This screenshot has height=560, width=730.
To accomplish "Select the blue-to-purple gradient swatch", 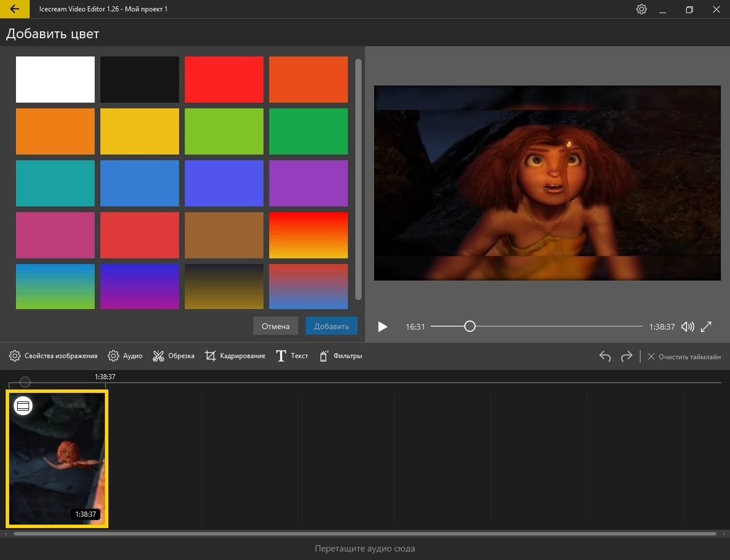I will coord(140,286).
